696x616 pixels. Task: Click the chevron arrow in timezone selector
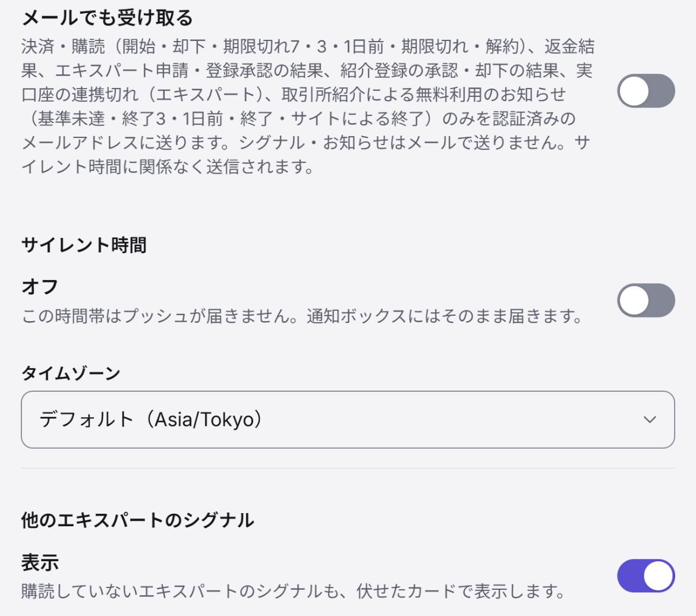650,420
